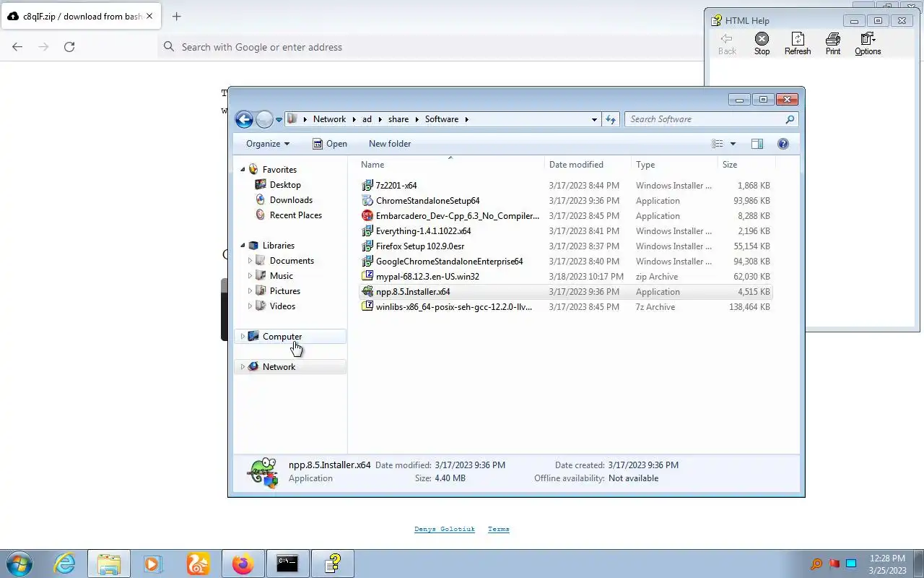Open the Denys Golotiuk link

(x=445, y=530)
